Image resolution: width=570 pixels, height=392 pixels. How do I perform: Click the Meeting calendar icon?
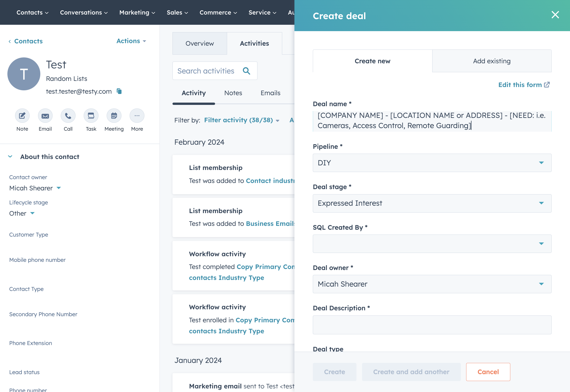click(114, 116)
